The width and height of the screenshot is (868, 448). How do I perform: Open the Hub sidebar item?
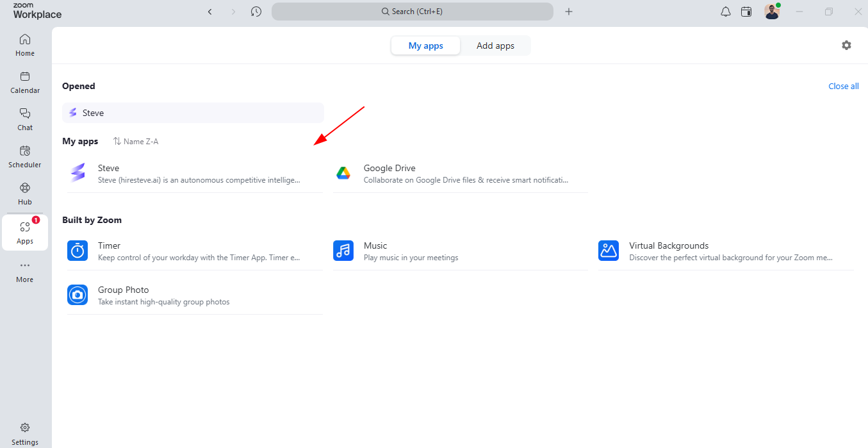[x=25, y=194]
